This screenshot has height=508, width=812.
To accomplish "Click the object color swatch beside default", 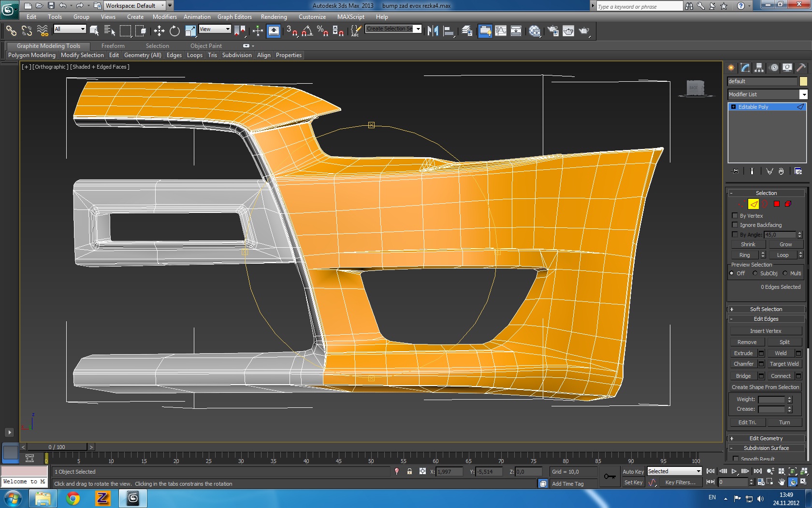I will (x=803, y=81).
